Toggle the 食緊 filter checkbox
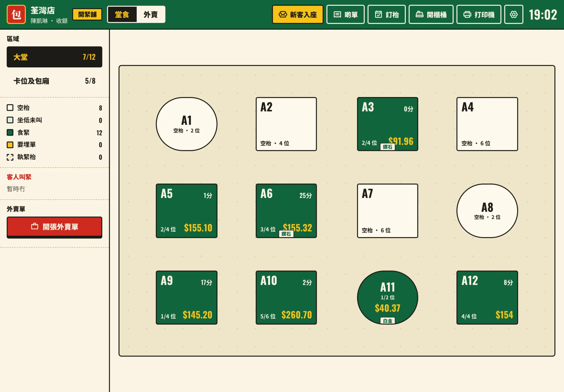The height and width of the screenshot is (392, 564). pyautogui.click(x=10, y=133)
